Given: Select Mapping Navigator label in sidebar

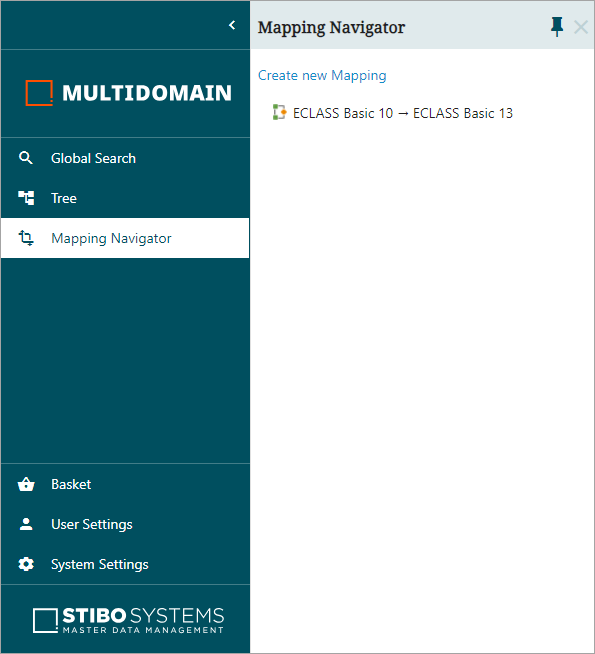Looking at the screenshot, I should [111, 238].
